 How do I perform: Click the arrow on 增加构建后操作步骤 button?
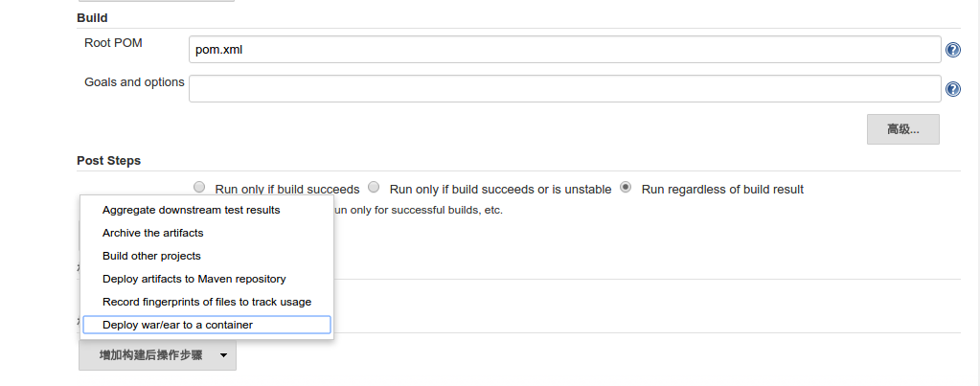(223, 355)
